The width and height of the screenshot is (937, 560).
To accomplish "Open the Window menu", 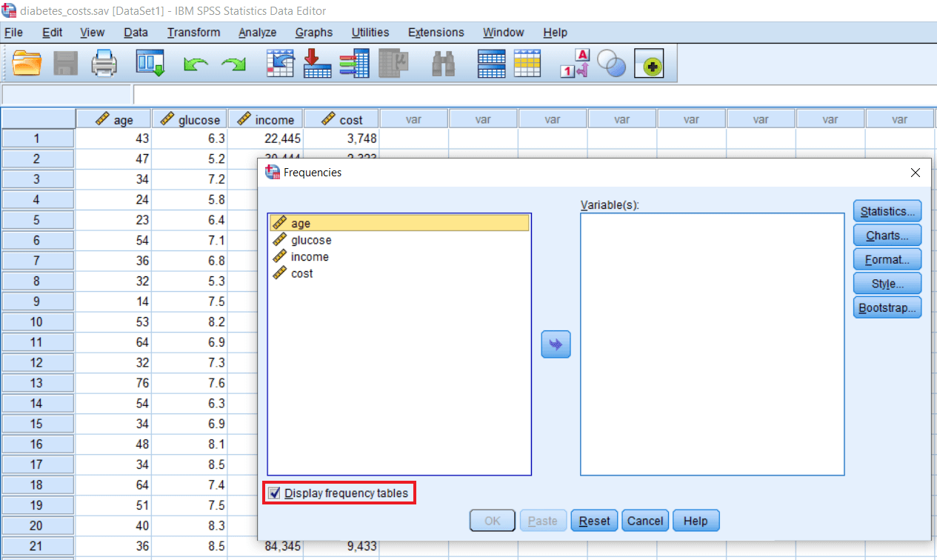I will coord(503,33).
